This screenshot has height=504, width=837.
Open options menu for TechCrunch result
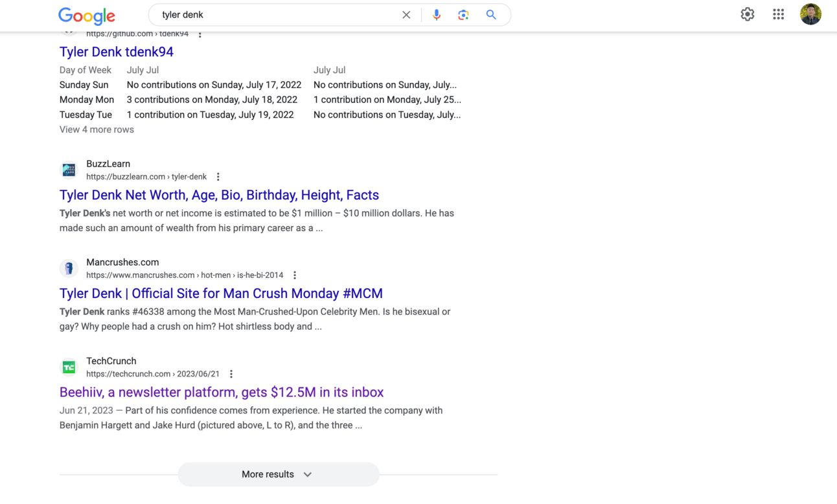point(231,374)
